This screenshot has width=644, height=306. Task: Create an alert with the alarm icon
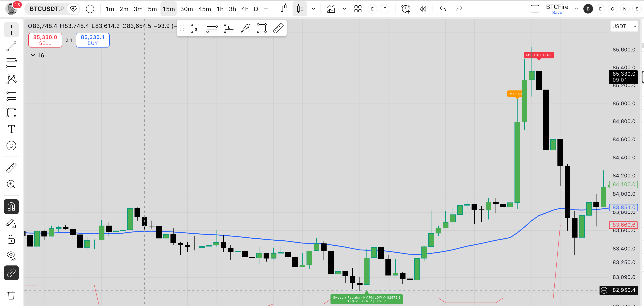point(406,9)
